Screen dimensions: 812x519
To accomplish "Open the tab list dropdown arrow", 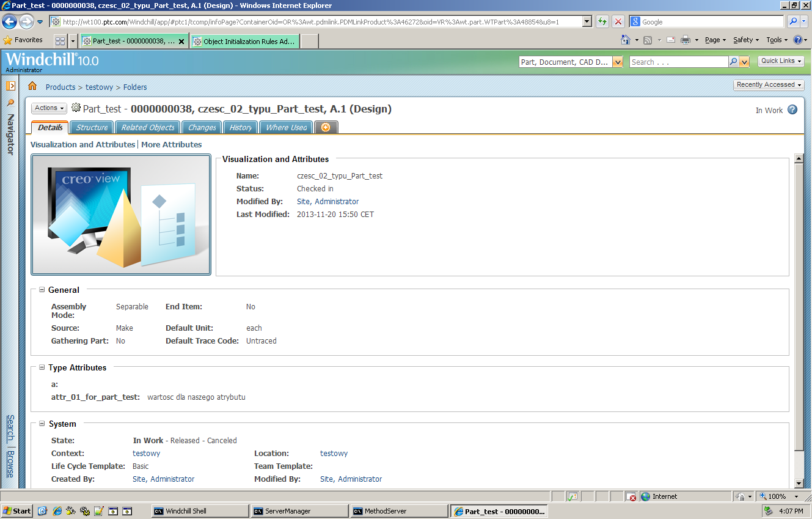I will coord(73,41).
